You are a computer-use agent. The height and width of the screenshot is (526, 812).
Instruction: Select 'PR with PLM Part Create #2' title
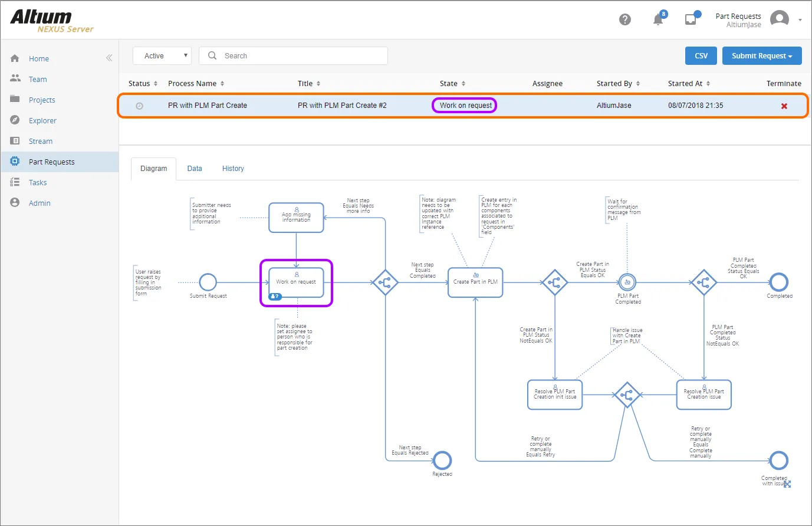point(342,106)
